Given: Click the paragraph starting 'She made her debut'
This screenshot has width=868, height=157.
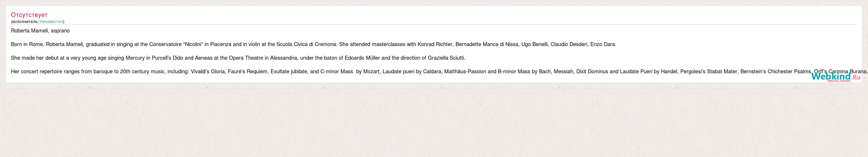Looking at the screenshot, I should pyautogui.click(x=238, y=58).
